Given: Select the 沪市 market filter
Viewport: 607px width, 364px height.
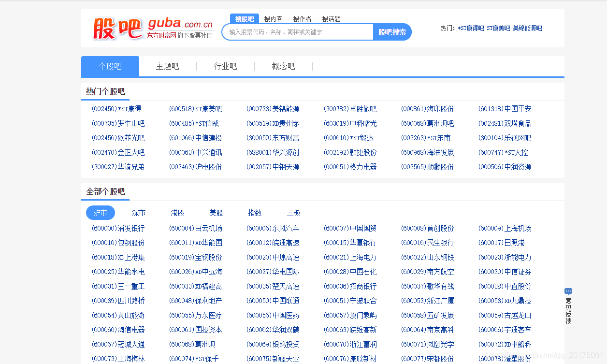Looking at the screenshot, I should tap(101, 213).
